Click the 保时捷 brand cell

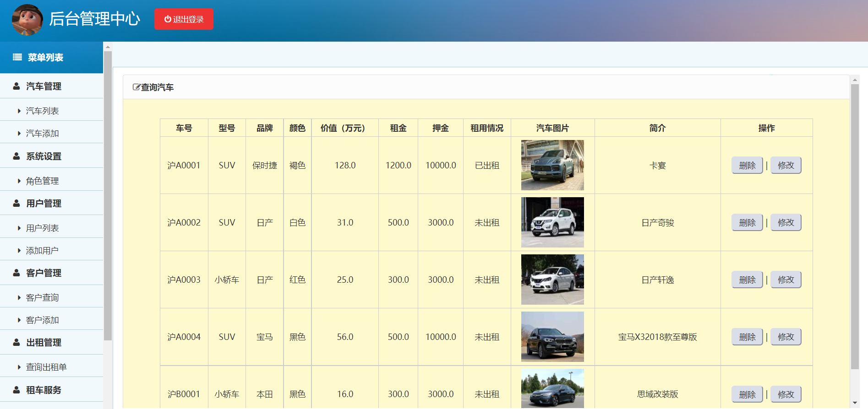(265, 165)
